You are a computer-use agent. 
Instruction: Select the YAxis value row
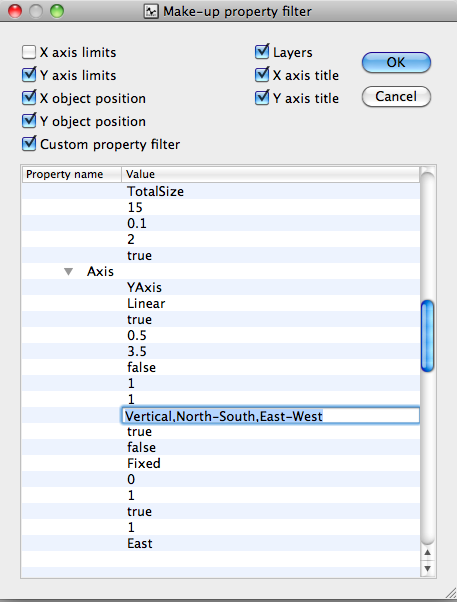pos(220,287)
